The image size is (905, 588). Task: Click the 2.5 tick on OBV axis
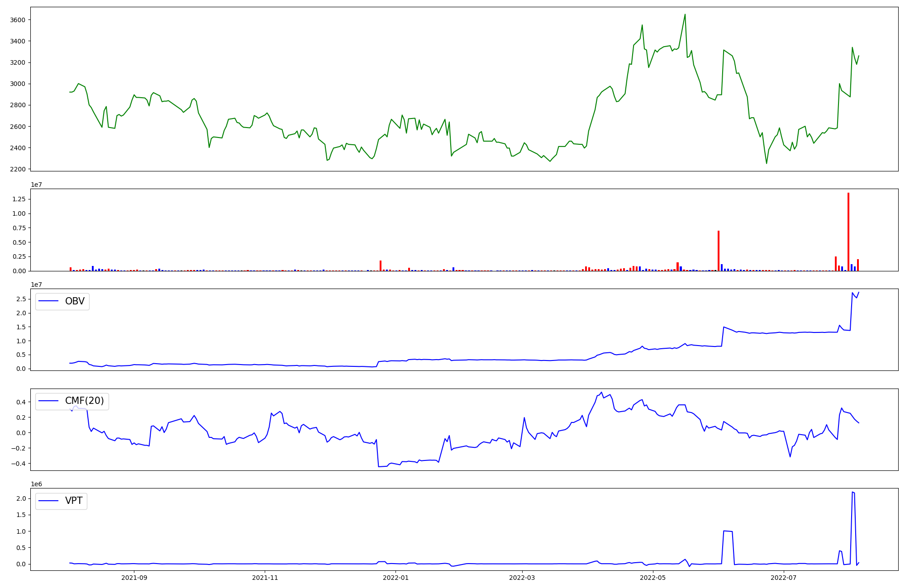(21, 299)
